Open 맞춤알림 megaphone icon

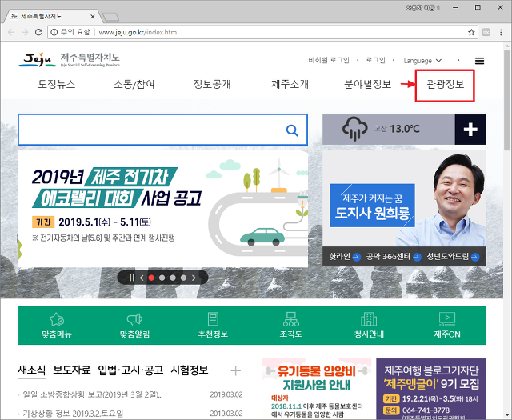(134, 319)
